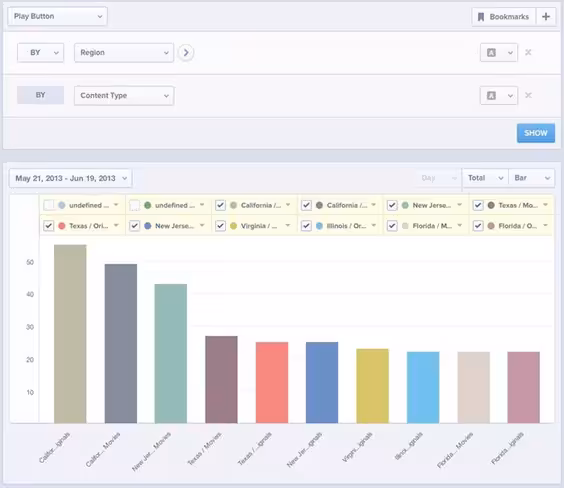The height and width of the screenshot is (488, 564).
Task: Uncheck the Florida / M... series checkbox
Action: [x=392, y=226]
